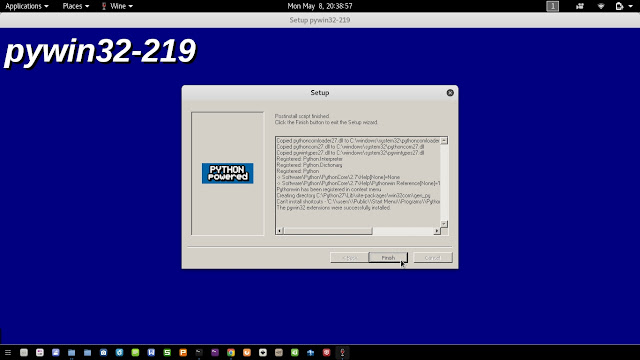Click the greyed-out Back button

(349, 258)
